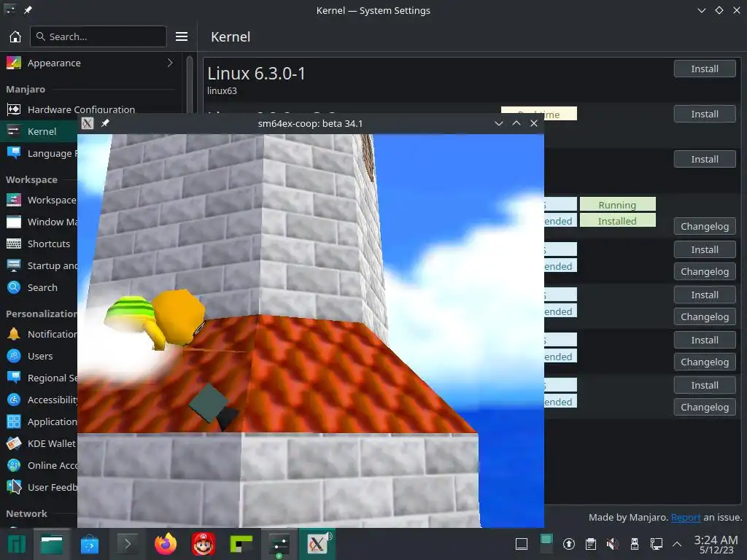747x560 pixels.
Task: Open the clock showing 3:24 AM
Action: click(x=716, y=544)
